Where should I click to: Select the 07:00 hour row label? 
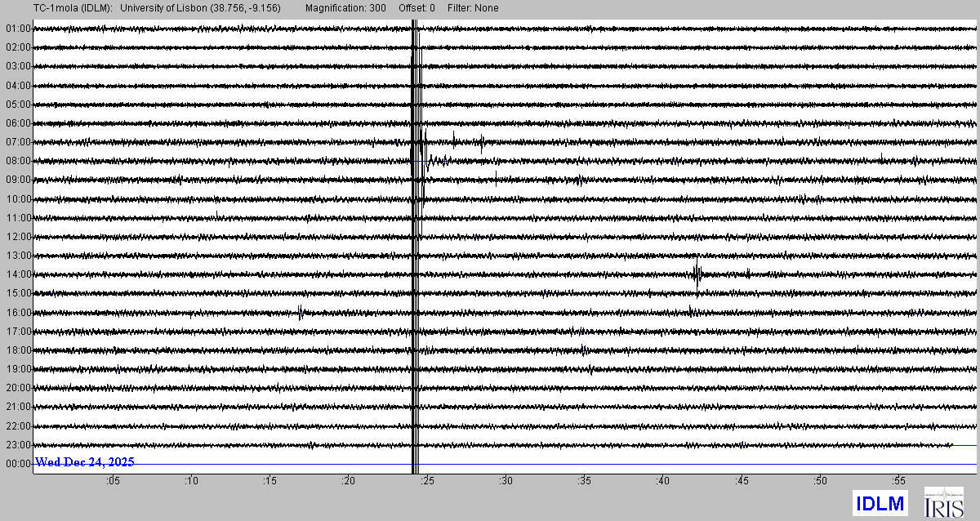[18, 142]
